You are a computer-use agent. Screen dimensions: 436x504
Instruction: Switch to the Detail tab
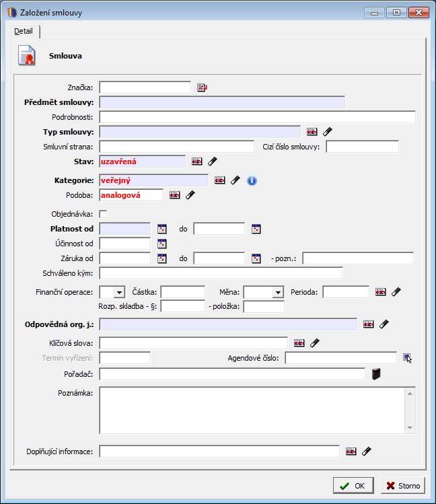click(x=24, y=31)
